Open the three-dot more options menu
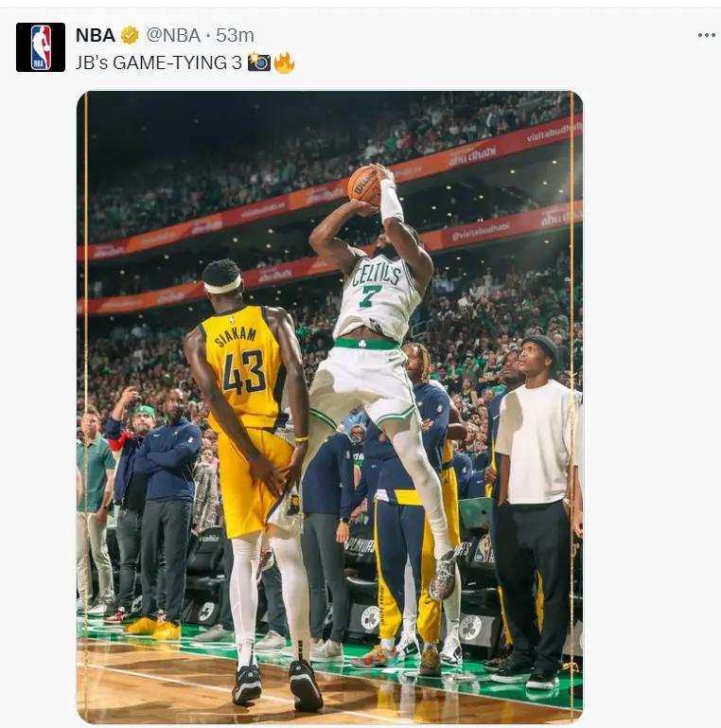Viewport: 721px width, 728px height. [706, 35]
